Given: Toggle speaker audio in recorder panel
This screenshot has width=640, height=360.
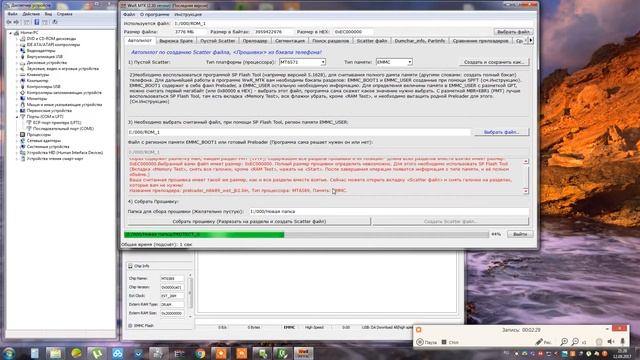Looking at the screenshot, I should coord(611,342).
